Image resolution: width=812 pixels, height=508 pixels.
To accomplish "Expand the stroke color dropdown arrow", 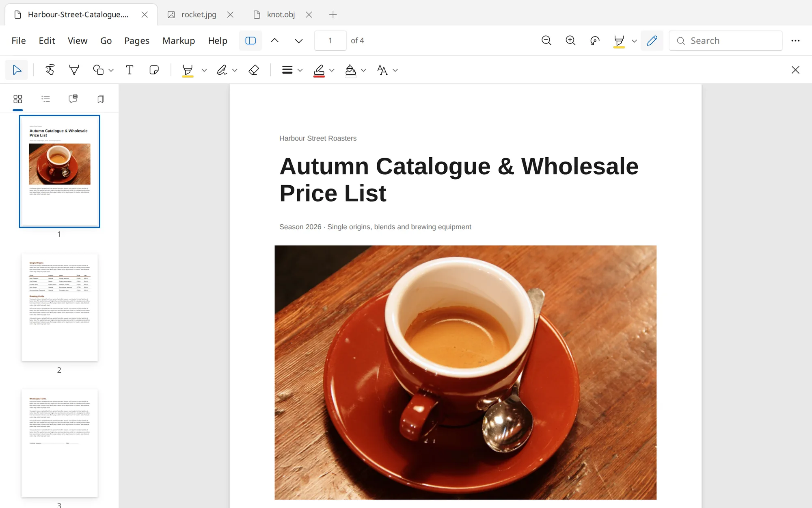I will tap(332, 70).
